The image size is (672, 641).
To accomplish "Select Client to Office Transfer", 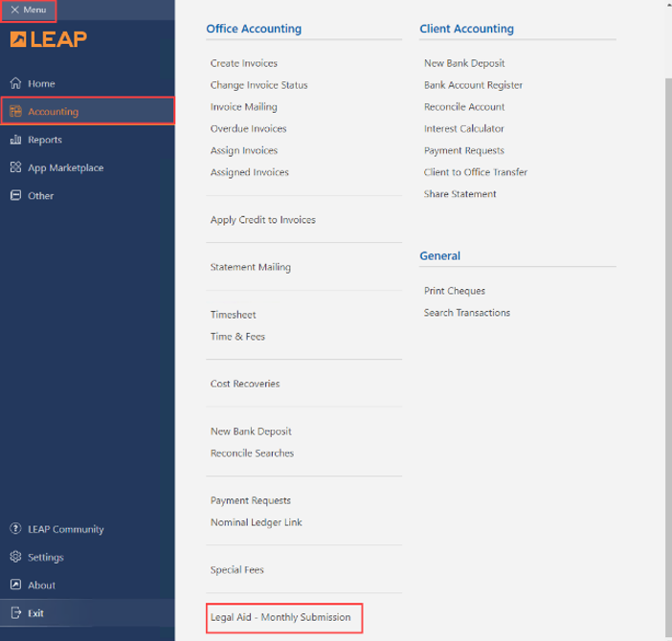I will pos(475,172).
